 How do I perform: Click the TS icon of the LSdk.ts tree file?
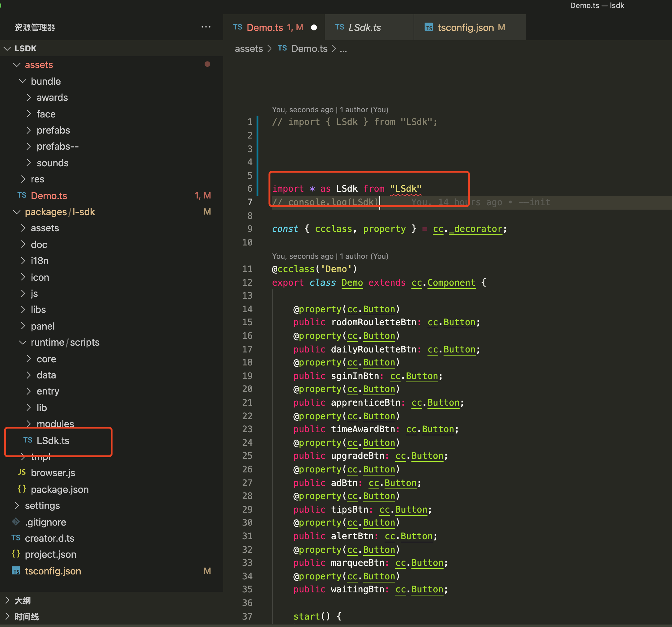tap(28, 440)
